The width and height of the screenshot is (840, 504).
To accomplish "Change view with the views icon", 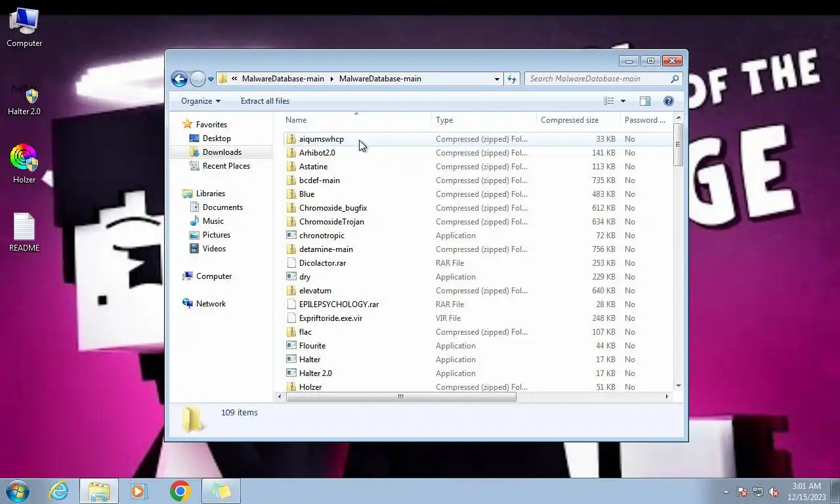I will pyautogui.click(x=609, y=101).
